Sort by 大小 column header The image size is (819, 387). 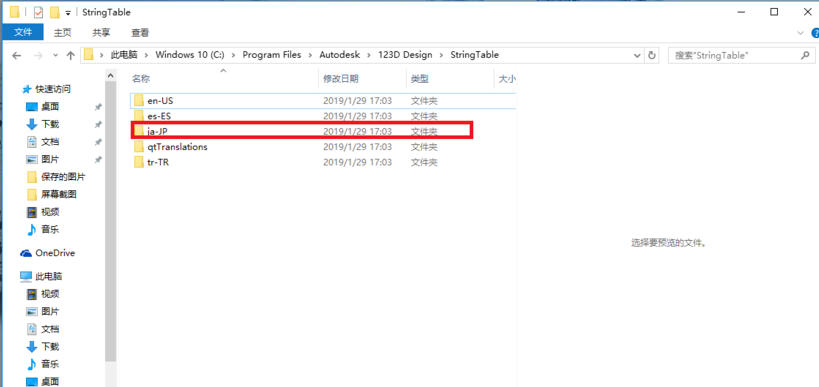point(506,79)
